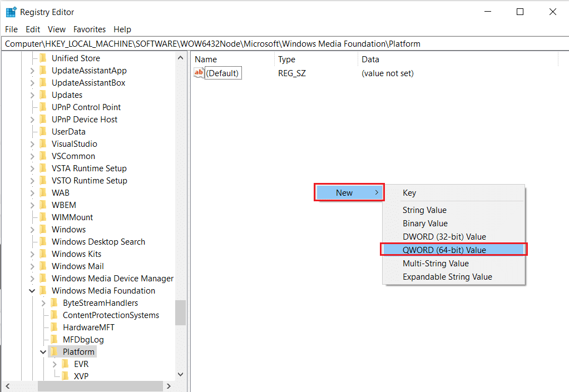Expand the UpdateAssistantBox key
This screenshot has width=569, height=392.
point(32,83)
